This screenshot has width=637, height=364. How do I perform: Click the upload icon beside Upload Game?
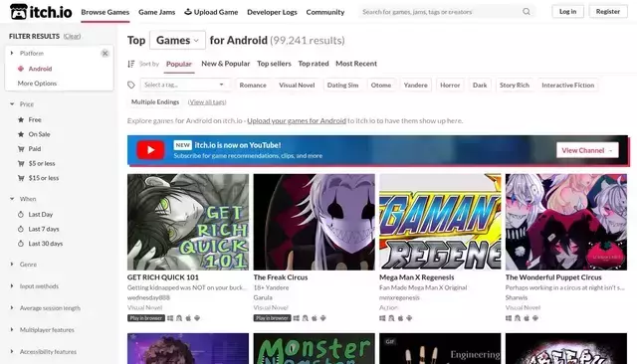click(x=188, y=12)
